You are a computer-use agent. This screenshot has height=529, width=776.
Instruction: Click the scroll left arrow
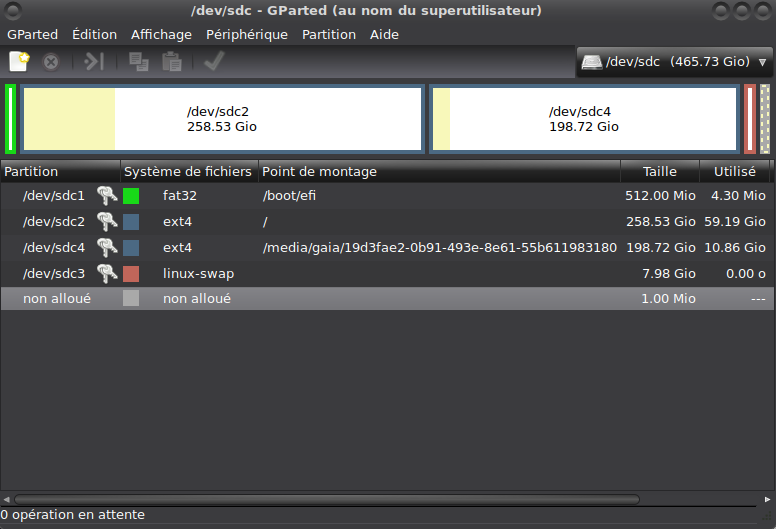[x=6, y=499]
